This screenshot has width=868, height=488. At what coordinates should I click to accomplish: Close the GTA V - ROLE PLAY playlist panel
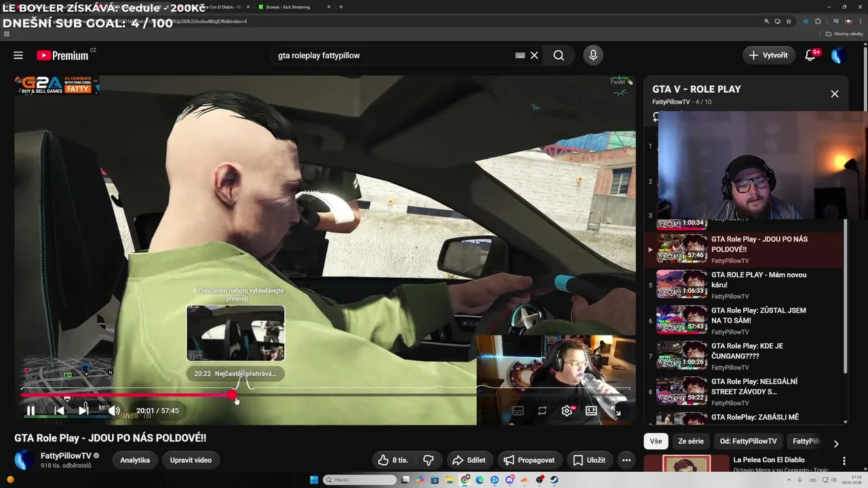point(835,94)
